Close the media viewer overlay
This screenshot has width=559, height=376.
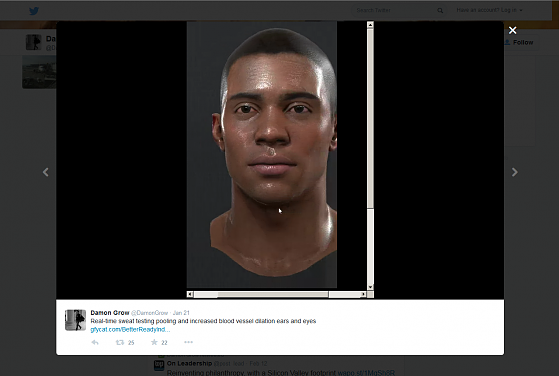pyautogui.click(x=512, y=30)
